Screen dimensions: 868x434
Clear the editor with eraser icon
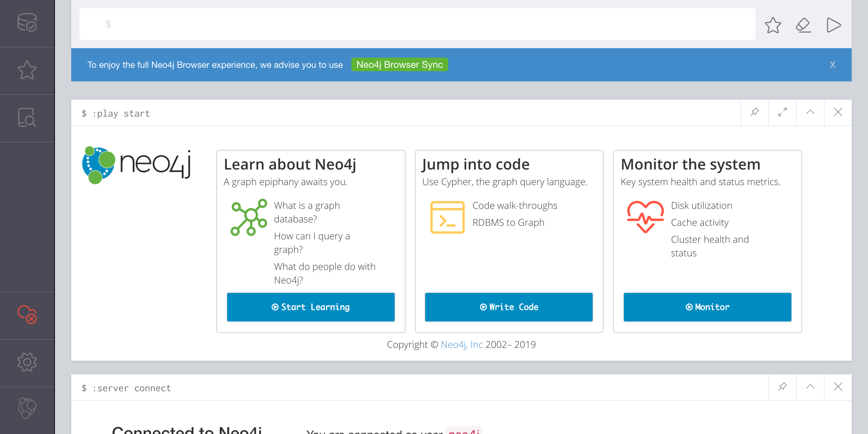(x=803, y=25)
